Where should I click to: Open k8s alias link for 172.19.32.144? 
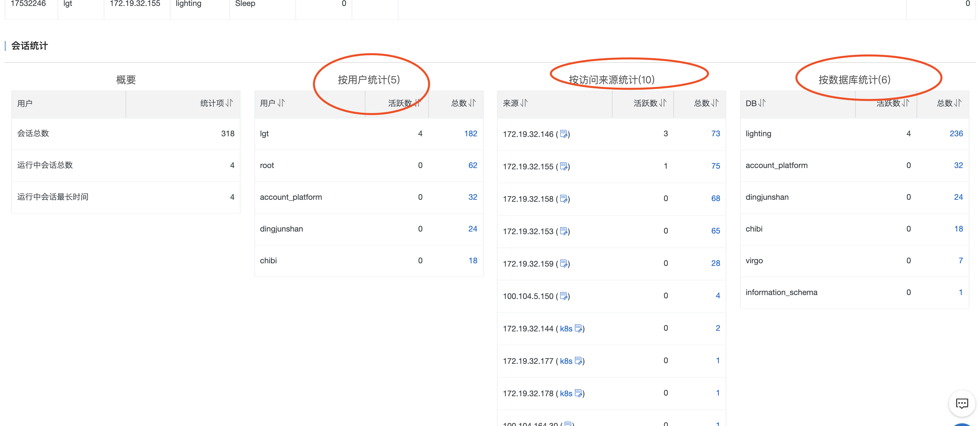566,328
